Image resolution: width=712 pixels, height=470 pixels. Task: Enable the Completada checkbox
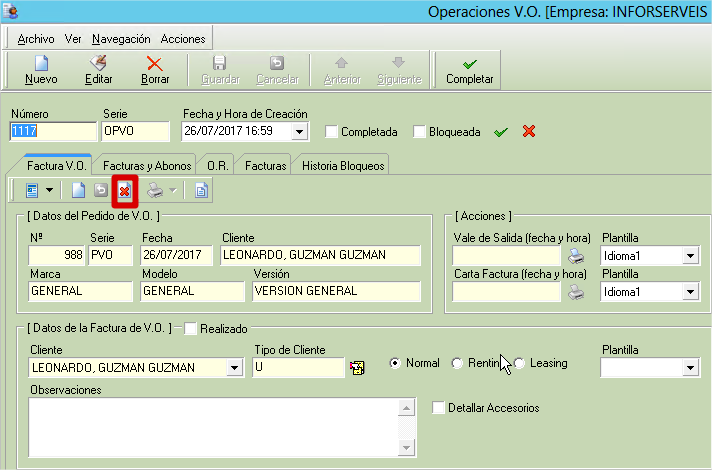click(332, 132)
